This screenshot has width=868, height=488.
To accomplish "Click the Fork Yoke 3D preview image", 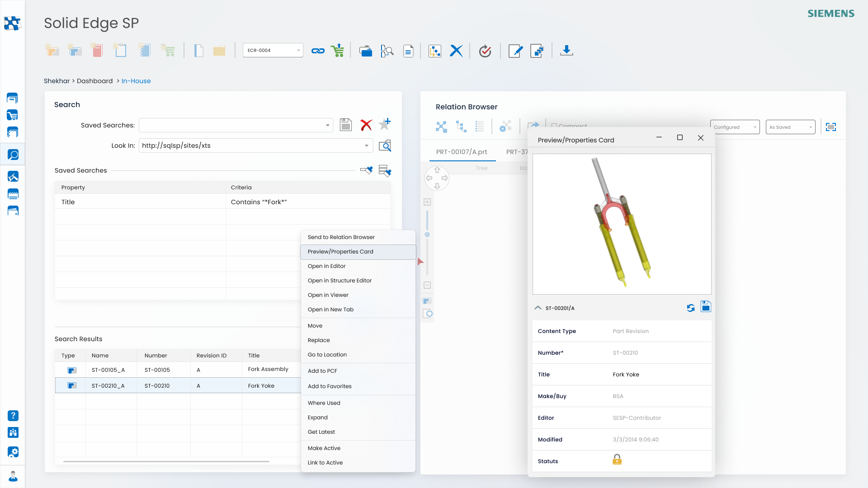I will [622, 224].
